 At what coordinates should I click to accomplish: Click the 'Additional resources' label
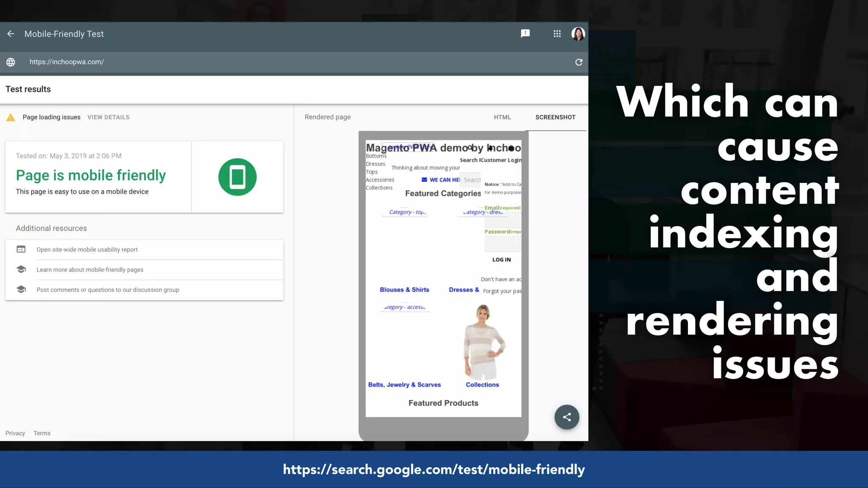click(x=51, y=228)
